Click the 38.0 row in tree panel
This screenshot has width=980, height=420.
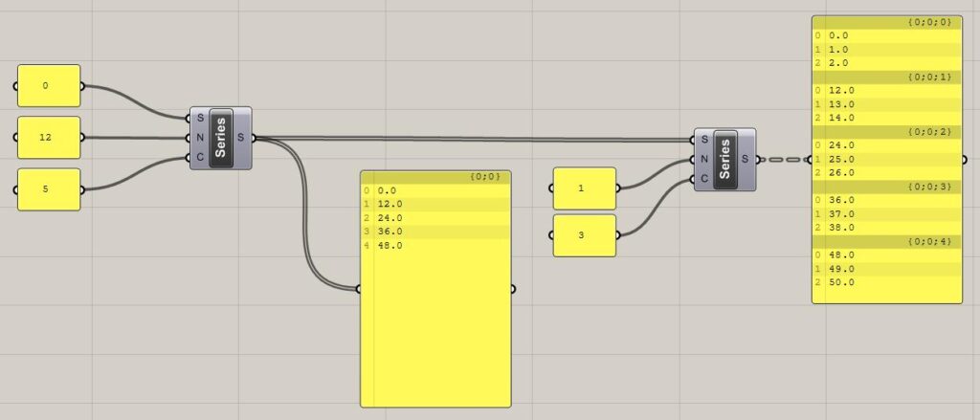(x=887, y=228)
